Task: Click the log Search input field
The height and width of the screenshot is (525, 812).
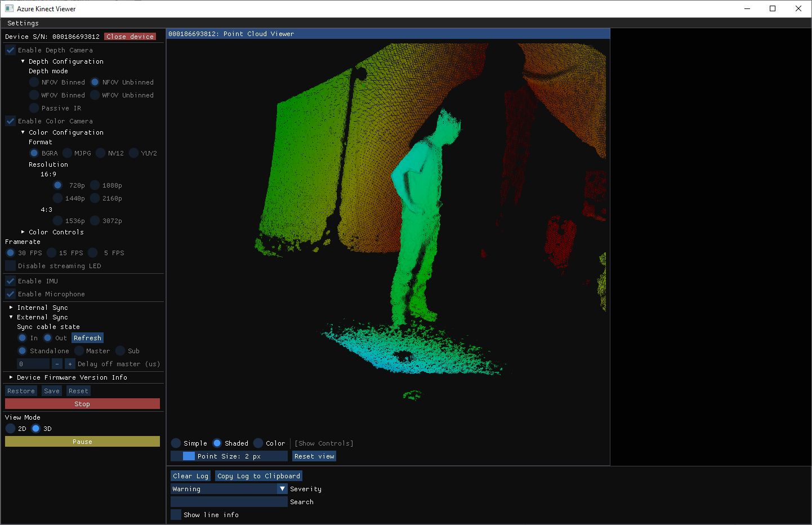Action: pyautogui.click(x=229, y=502)
